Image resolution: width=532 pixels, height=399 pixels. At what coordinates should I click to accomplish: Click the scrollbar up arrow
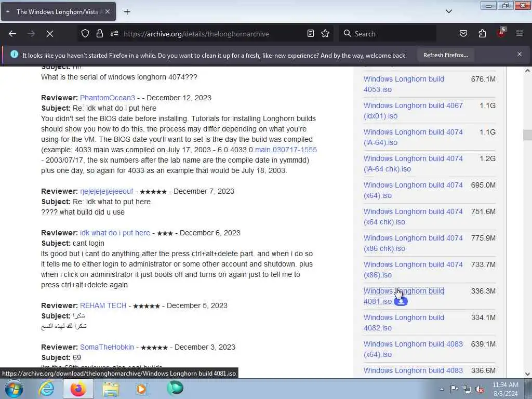tap(527, 71)
